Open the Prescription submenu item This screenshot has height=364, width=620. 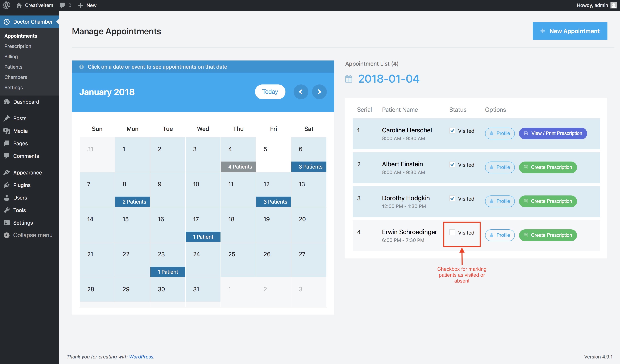(x=18, y=46)
